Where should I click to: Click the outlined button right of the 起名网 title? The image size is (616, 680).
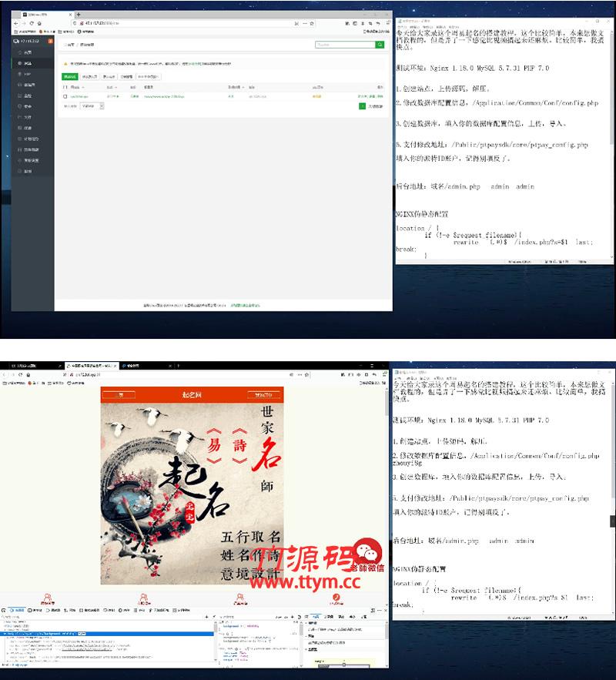pyautogui.click(x=263, y=395)
